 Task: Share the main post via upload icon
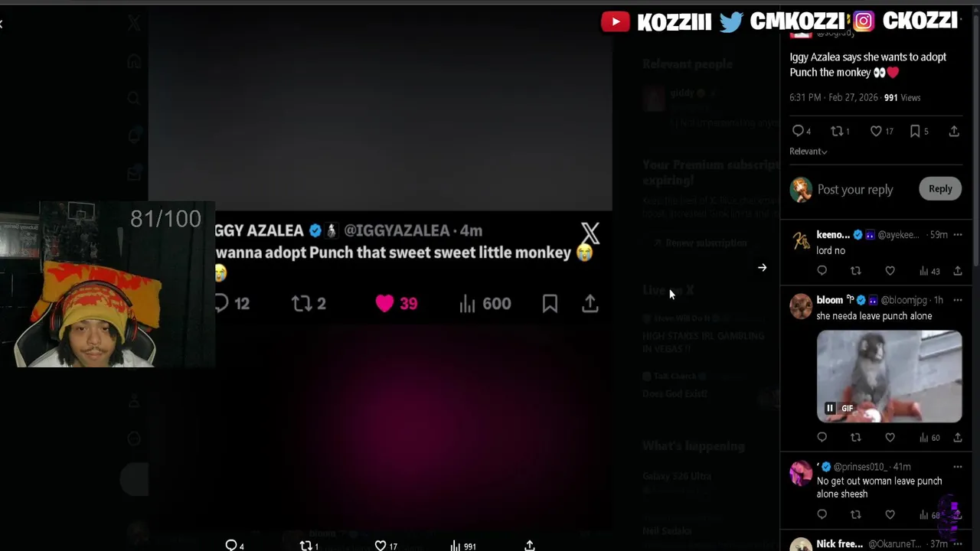click(954, 131)
